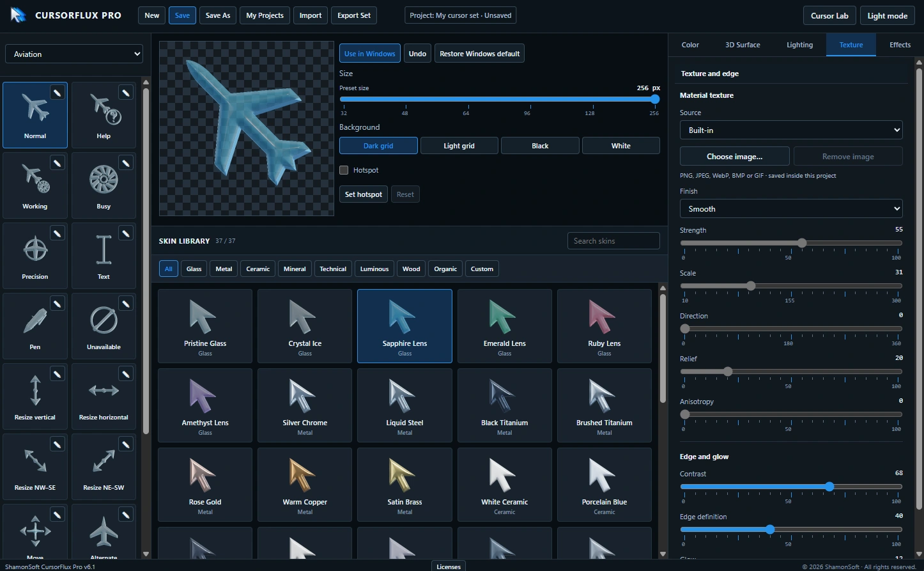
Task: Apply the Warm Copper skin
Action: point(305,485)
